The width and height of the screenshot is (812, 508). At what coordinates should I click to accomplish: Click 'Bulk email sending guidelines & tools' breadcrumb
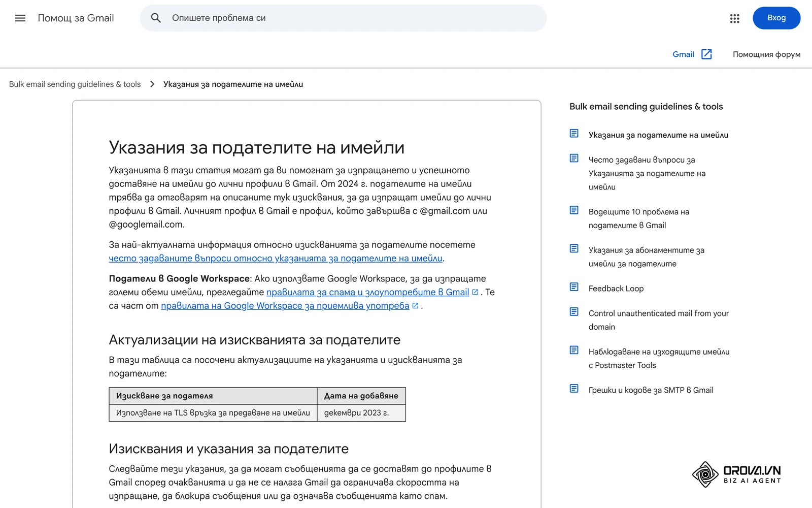click(x=75, y=84)
